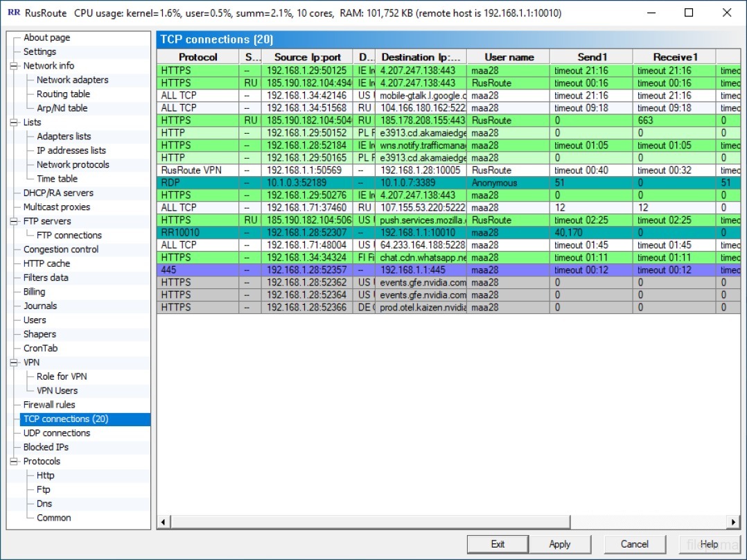Open Blocked IPs in the sidebar

click(46, 447)
